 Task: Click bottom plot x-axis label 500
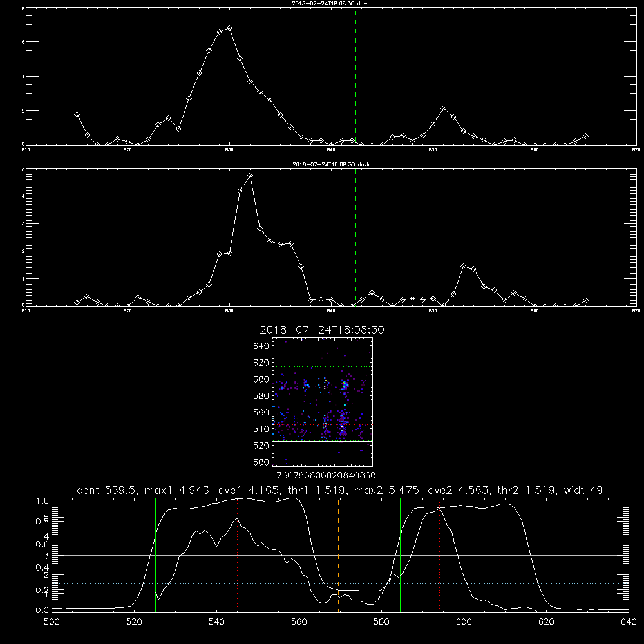[x=52, y=622]
